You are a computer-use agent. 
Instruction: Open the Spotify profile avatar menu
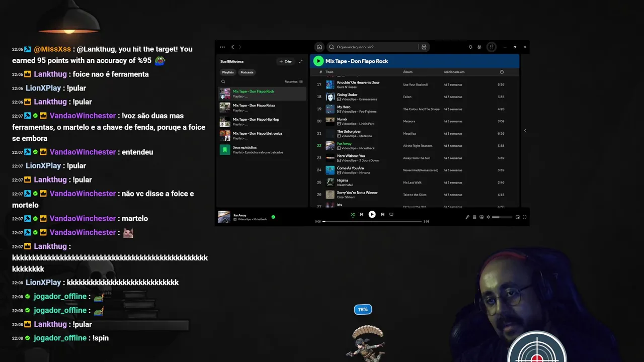[x=492, y=47]
